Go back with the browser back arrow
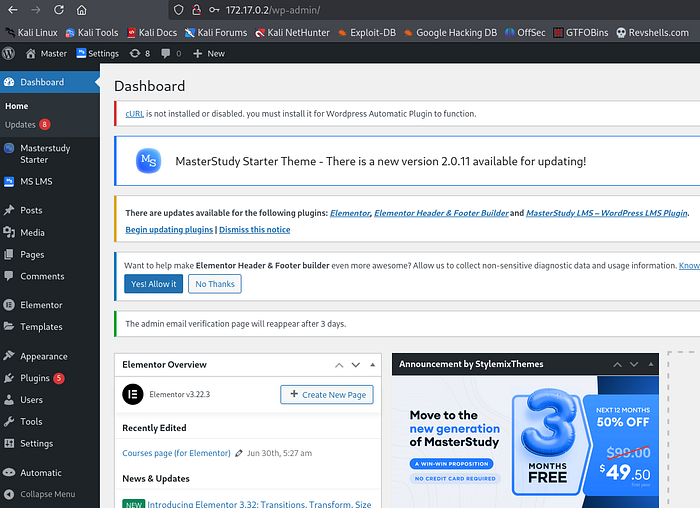Image resolution: width=700 pixels, height=508 pixels. pyautogui.click(x=12, y=10)
